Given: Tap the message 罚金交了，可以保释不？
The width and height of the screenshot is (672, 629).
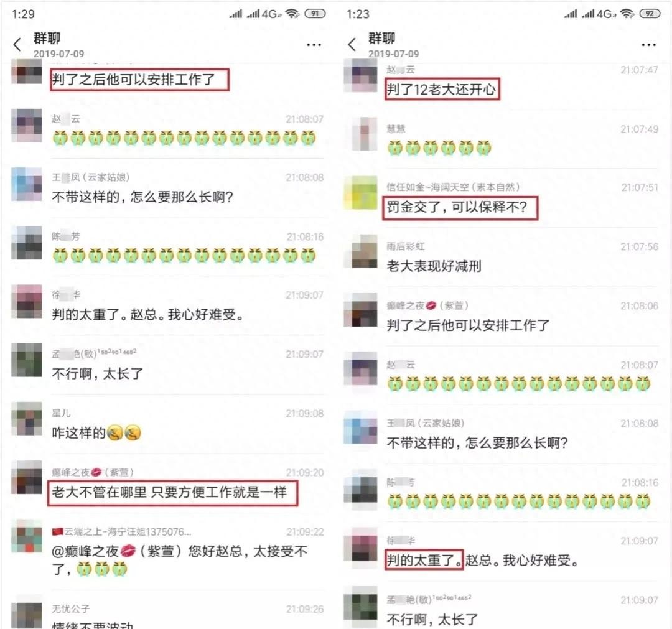Looking at the screenshot, I should pos(457,207).
